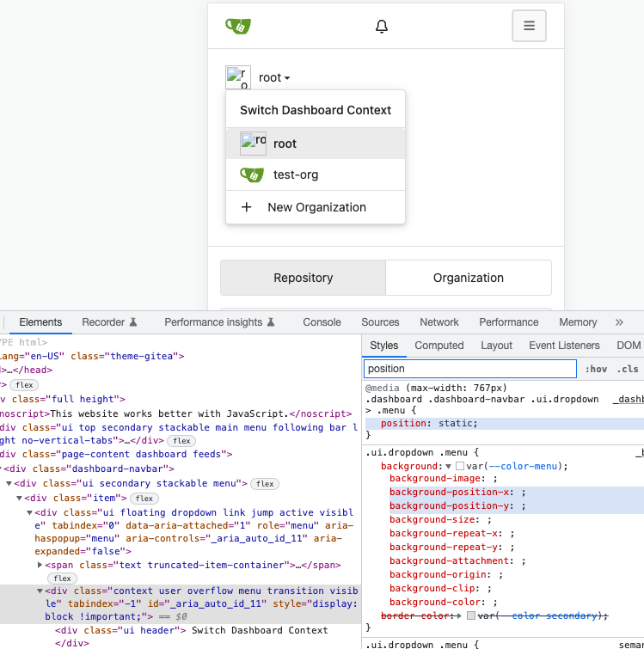This screenshot has height=649, width=644.
Task: Click the styles filter input containing position
Action: tap(470, 369)
